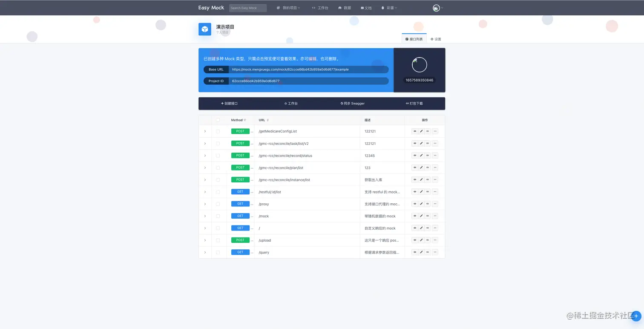Image resolution: width=644 pixels, height=329 pixels.
Task: Expand the /getMedicareConfigList row
Action: (x=205, y=131)
